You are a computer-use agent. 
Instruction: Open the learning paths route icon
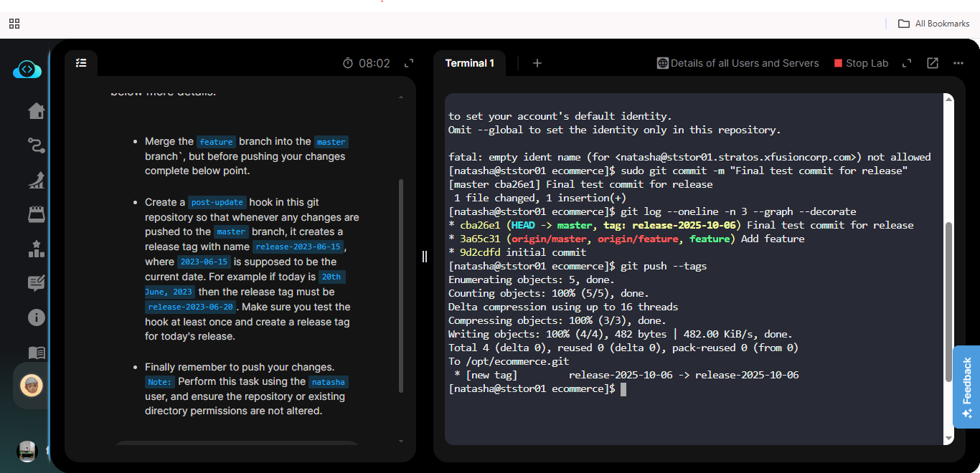36,145
